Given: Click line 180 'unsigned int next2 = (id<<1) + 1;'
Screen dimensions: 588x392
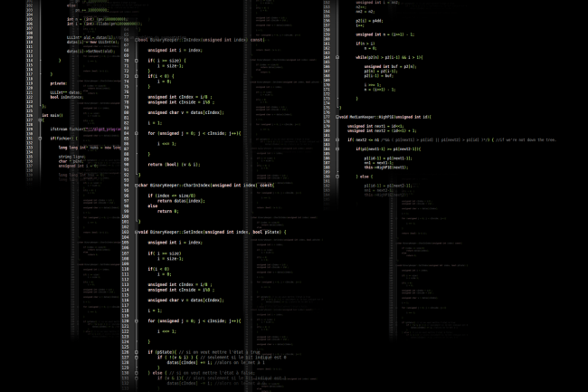Looking at the screenshot, I should point(382,131).
